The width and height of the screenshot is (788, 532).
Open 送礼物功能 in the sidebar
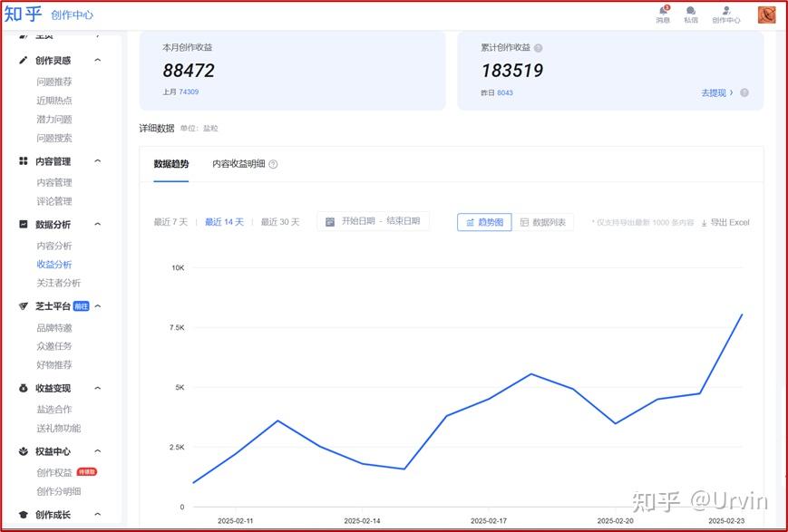58,428
